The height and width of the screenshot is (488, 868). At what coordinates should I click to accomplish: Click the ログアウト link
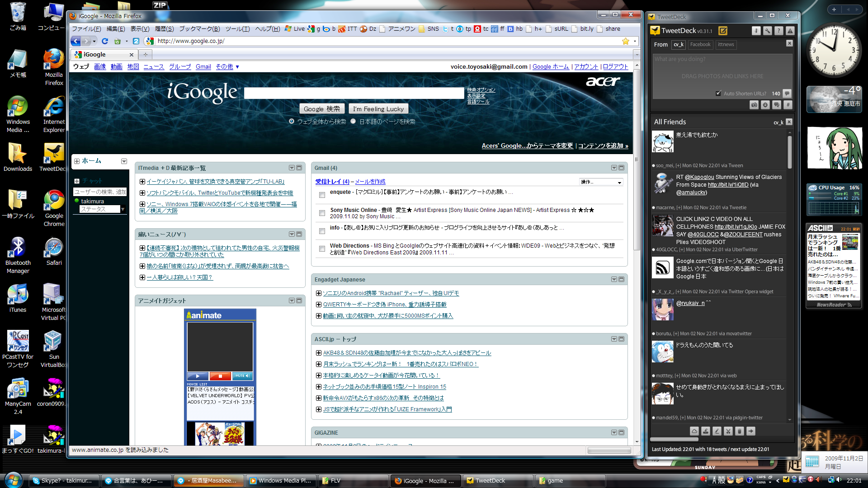pos(615,66)
